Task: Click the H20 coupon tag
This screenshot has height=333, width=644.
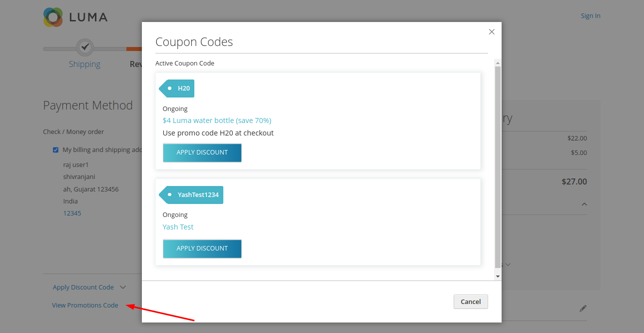Action: (177, 88)
